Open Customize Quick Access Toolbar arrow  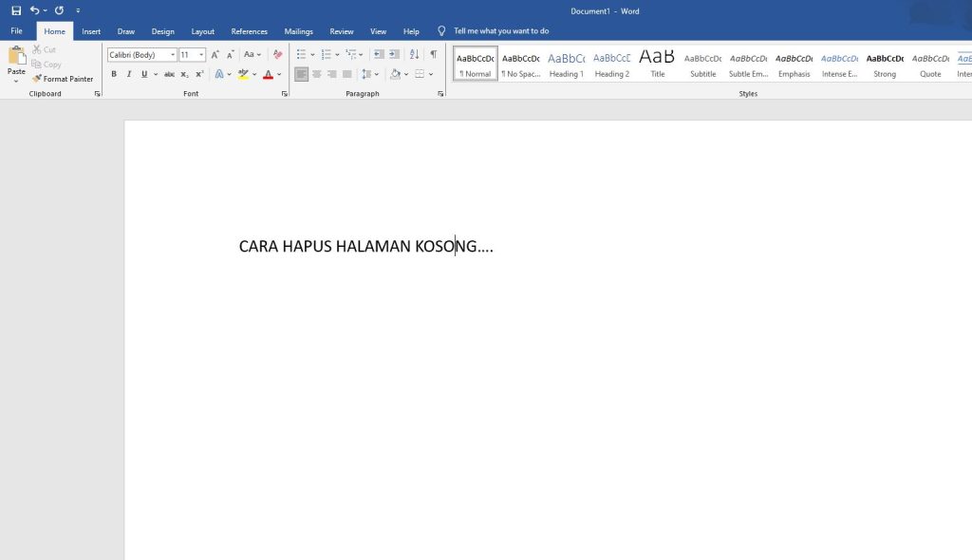78,10
